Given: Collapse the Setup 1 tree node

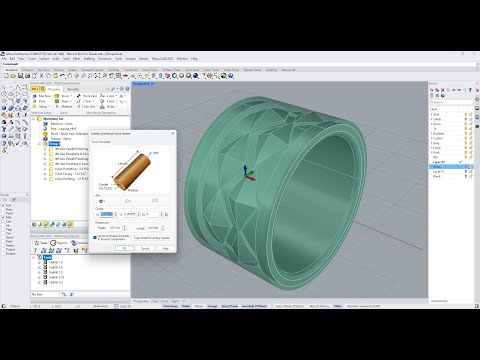Looking at the screenshot, I should (40, 144).
